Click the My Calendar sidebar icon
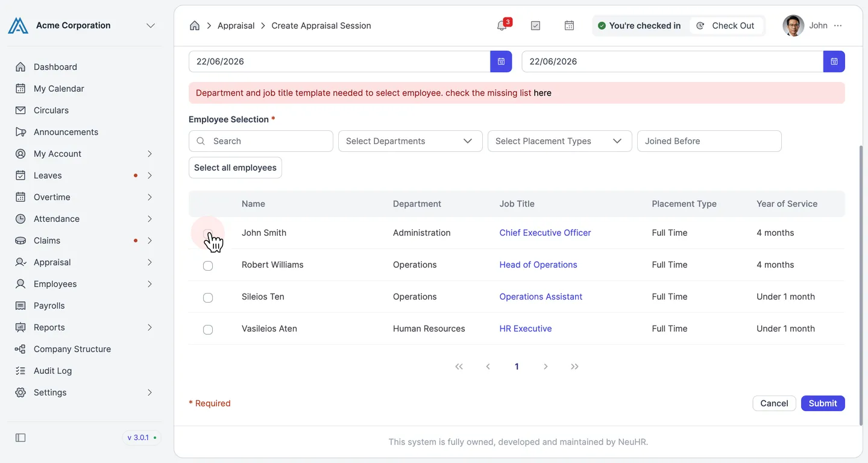 [20, 89]
